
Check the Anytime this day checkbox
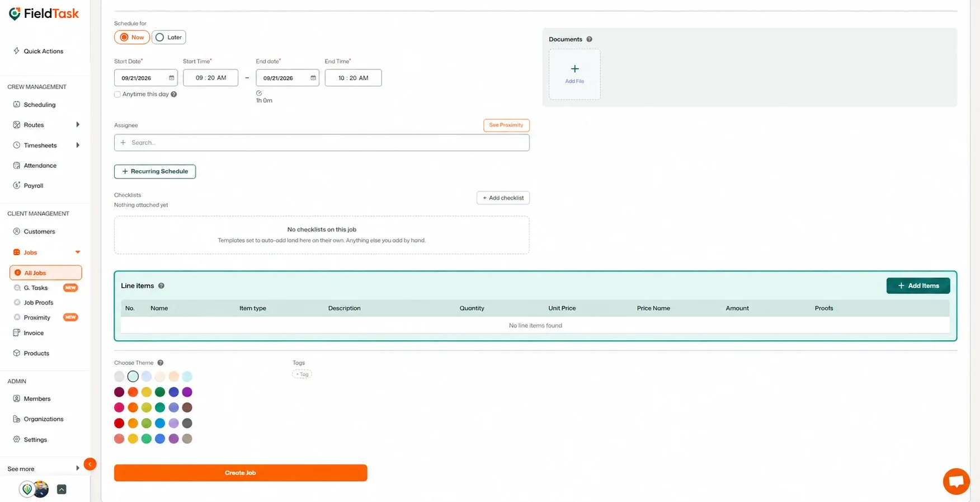(117, 94)
